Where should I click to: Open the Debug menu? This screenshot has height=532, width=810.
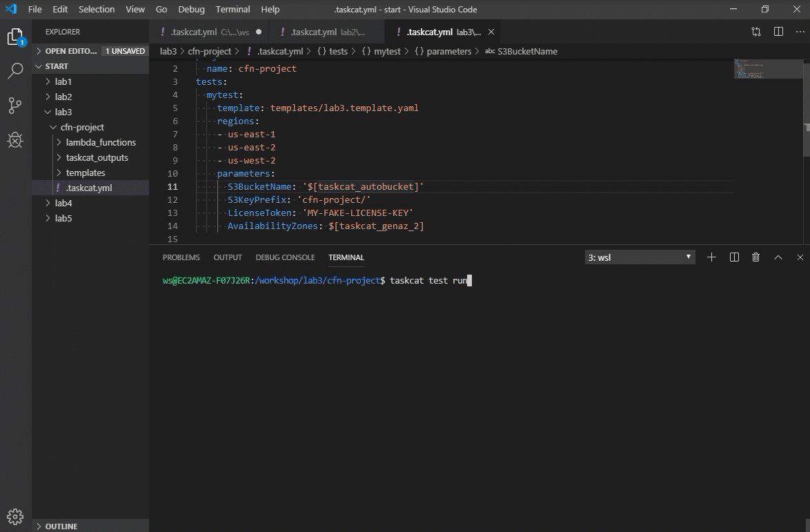[191, 9]
